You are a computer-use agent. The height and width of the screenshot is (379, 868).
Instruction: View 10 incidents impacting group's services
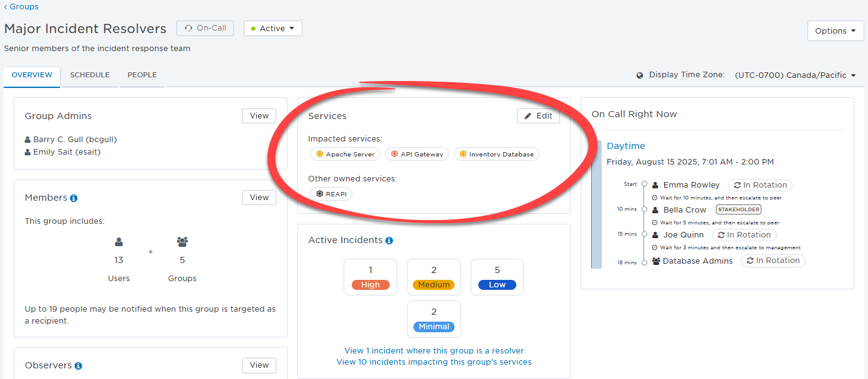[434, 362]
